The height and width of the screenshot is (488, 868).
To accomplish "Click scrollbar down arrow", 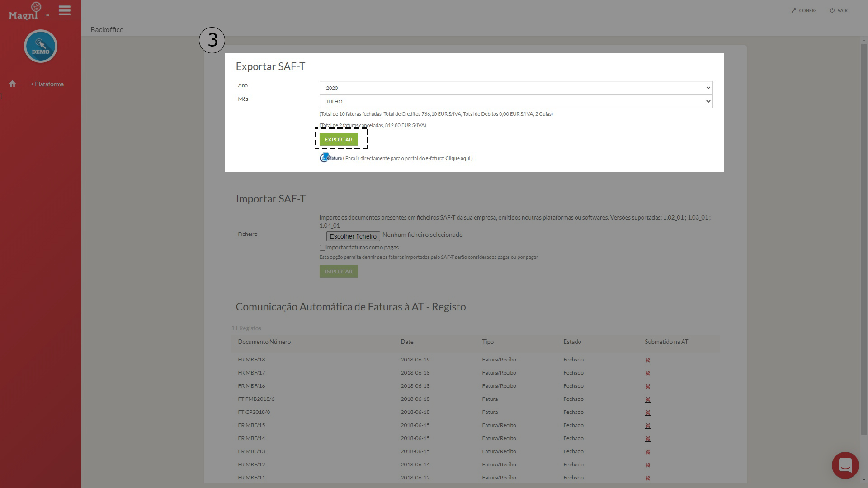I will point(864,479).
